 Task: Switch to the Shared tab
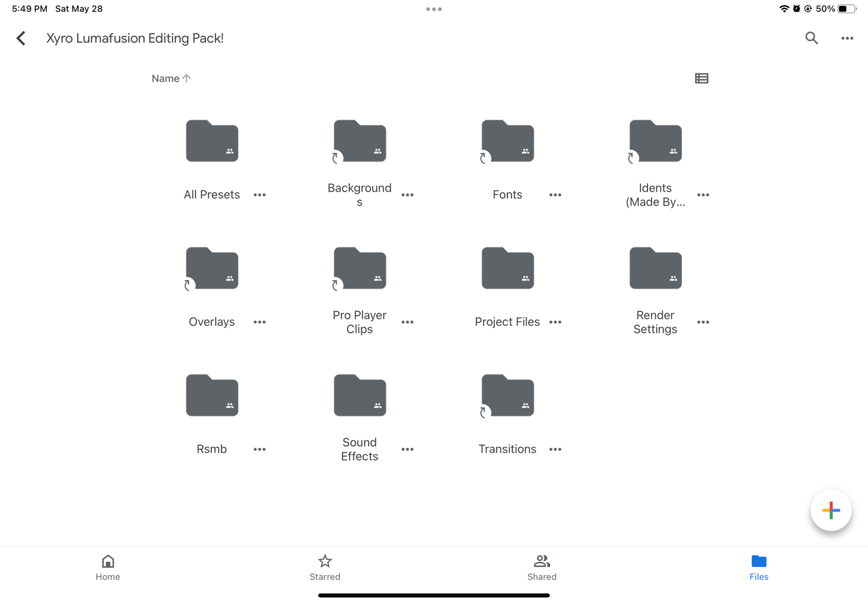(542, 568)
